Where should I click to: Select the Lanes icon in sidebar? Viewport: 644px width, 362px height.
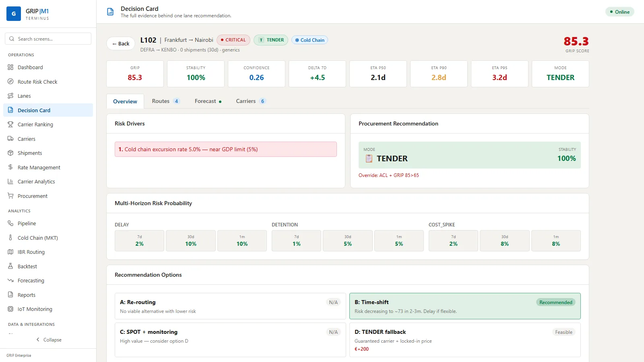(10, 96)
